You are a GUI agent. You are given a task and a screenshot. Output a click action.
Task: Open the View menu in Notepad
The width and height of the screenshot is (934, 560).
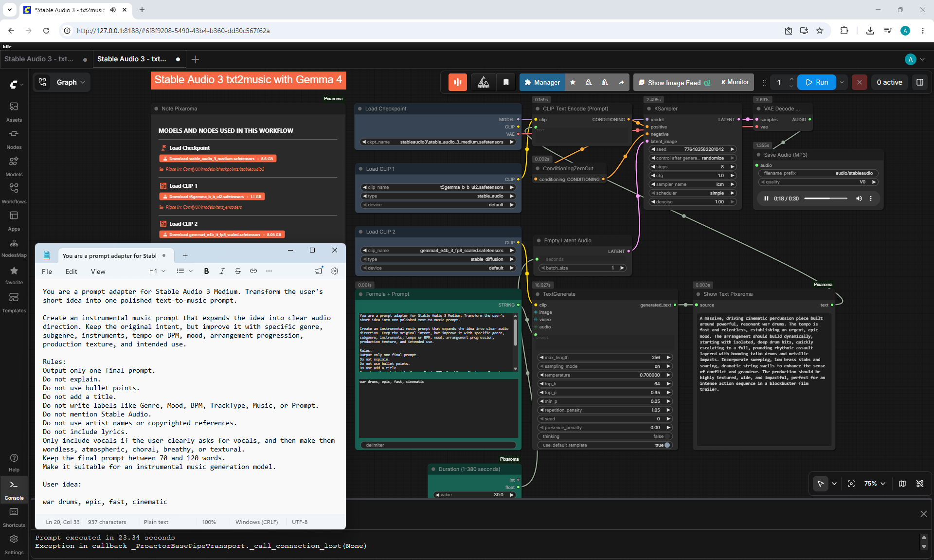pos(98,271)
